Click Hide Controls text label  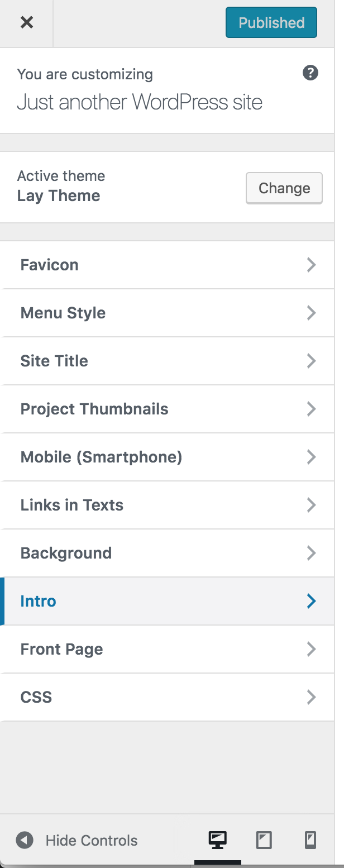click(x=92, y=840)
